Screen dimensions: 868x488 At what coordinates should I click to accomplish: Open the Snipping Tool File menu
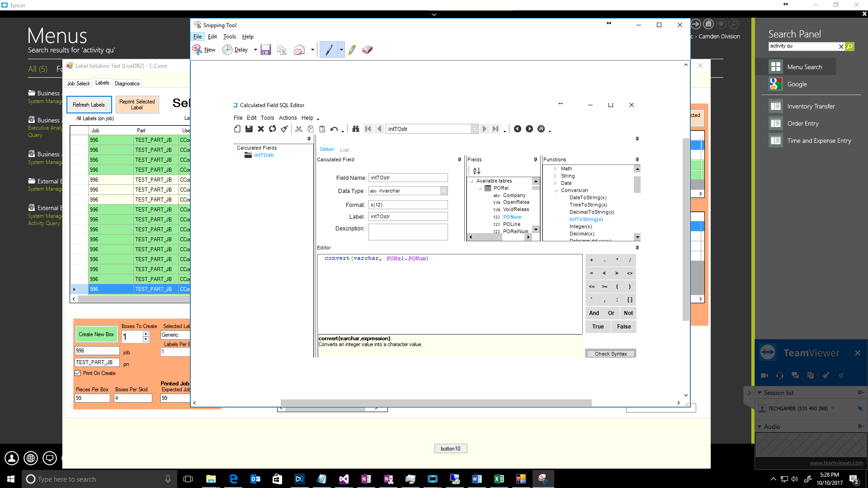[198, 37]
